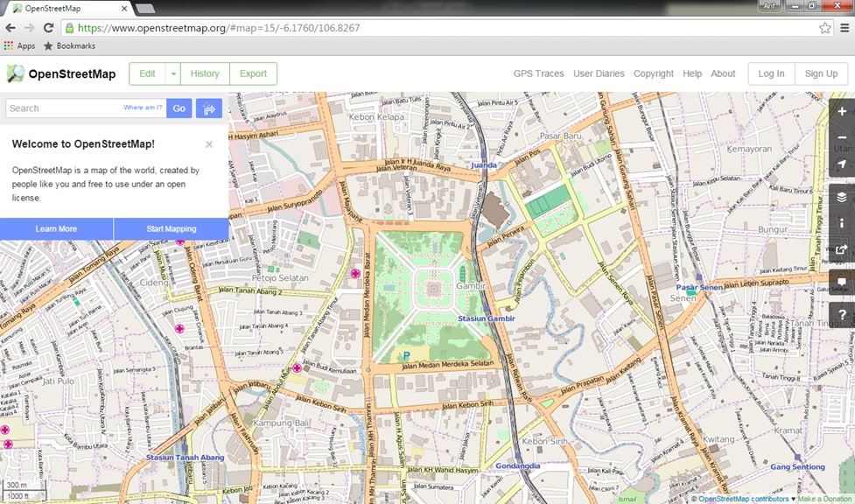Click the Learn More button
This screenshot has height=504, width=855.
click(x=56, y=228)
